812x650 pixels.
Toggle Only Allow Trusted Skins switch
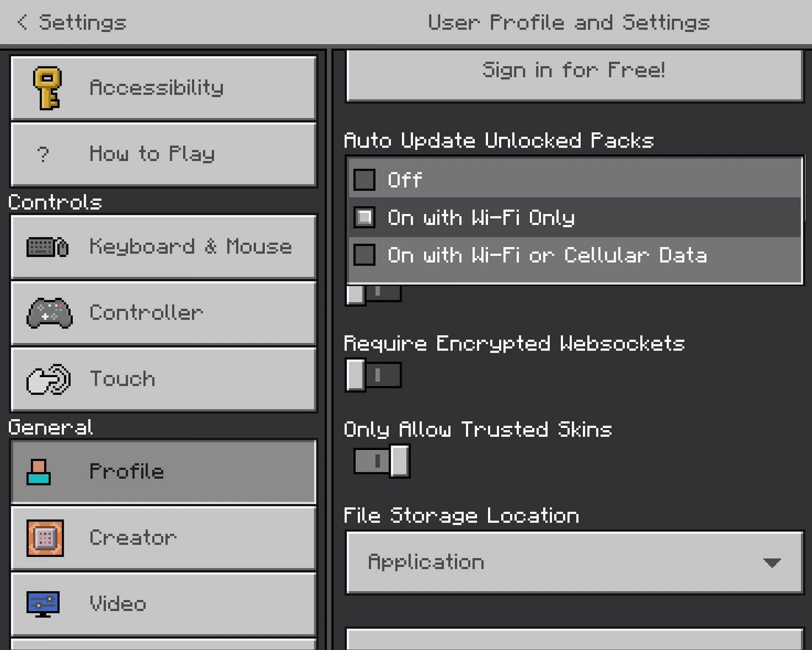pyautogui.click(x=381, y=461)
